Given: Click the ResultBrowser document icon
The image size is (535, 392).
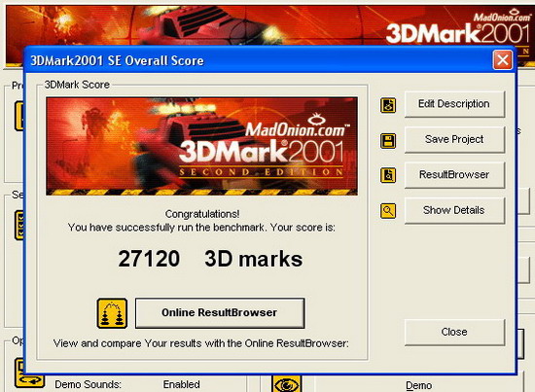Looking at the screenshot, I should click(x=388, y=175).
